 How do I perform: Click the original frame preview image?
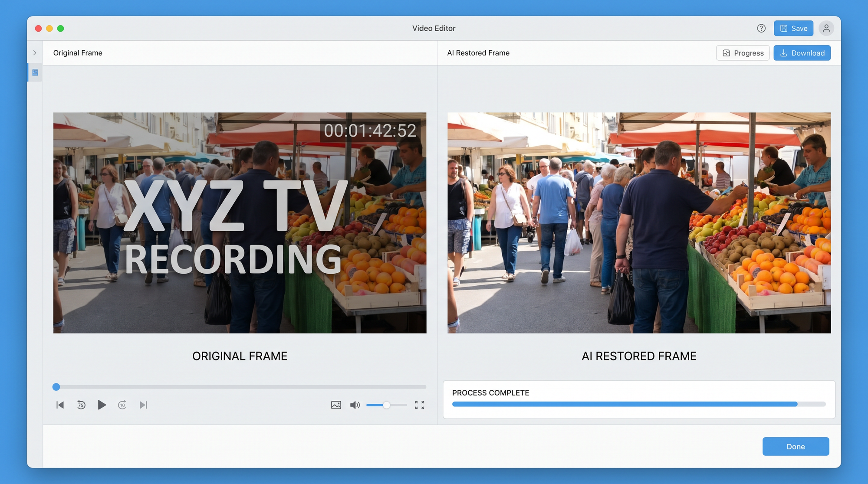[240, 223]
